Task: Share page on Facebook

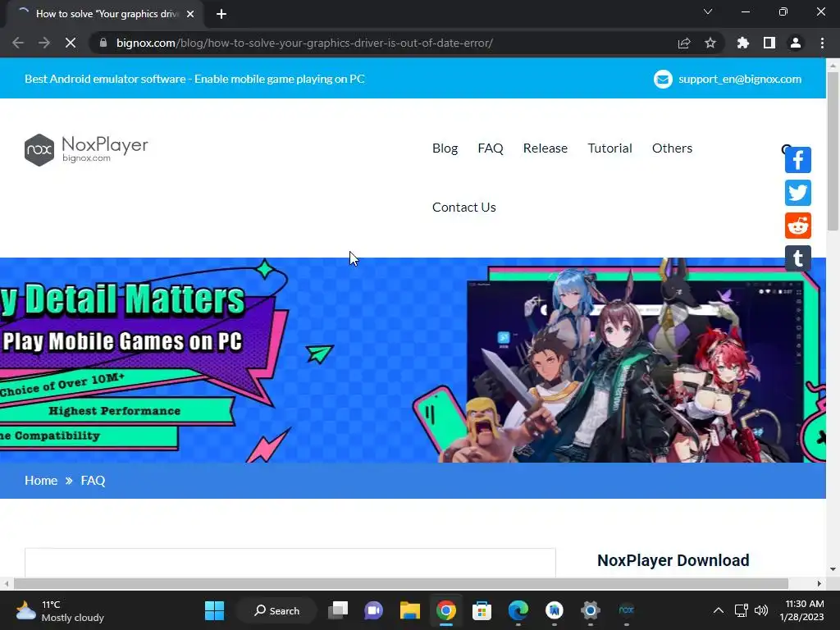Action: [x=797, y=160]
